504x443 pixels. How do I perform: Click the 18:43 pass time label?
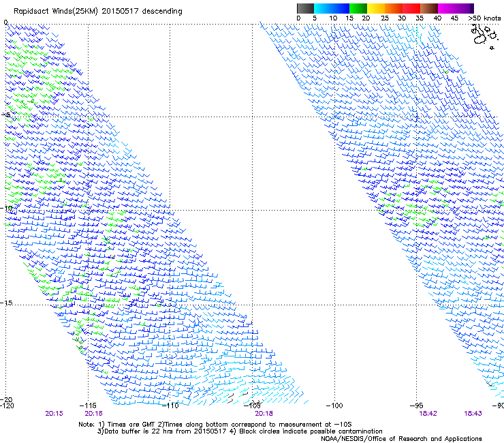tap(473, 414)
